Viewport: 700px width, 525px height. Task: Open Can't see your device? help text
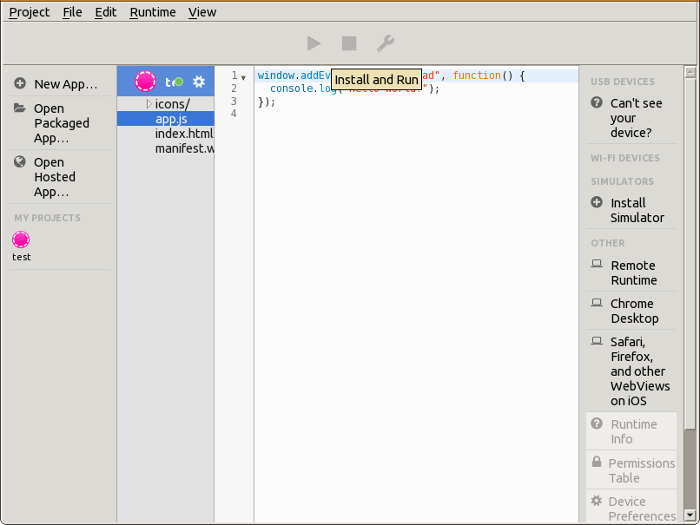pos(636,117)
